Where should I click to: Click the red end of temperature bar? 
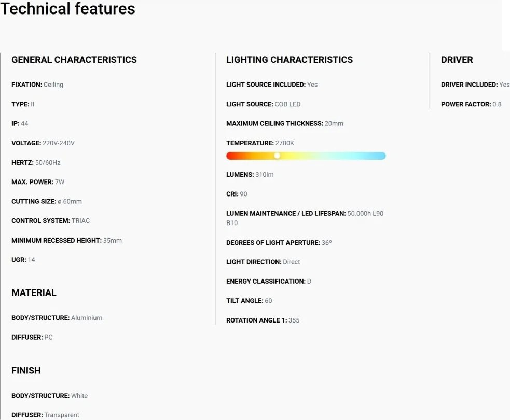click(x=231, y=156)
